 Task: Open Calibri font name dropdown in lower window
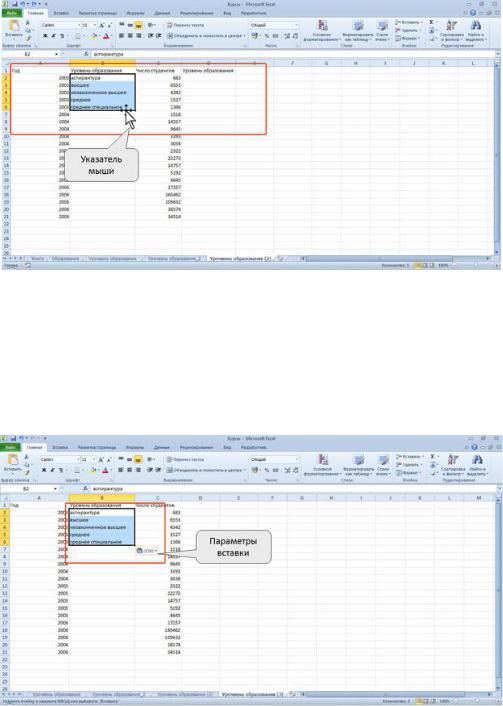77,459
